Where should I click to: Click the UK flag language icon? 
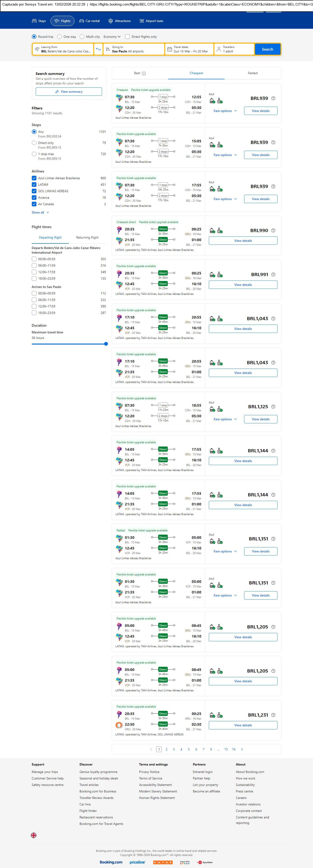click(x=34, y=835)
